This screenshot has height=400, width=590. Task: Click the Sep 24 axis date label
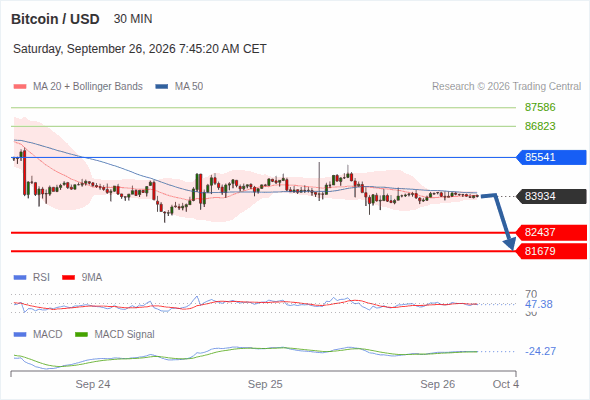click(x=93, y=384)
